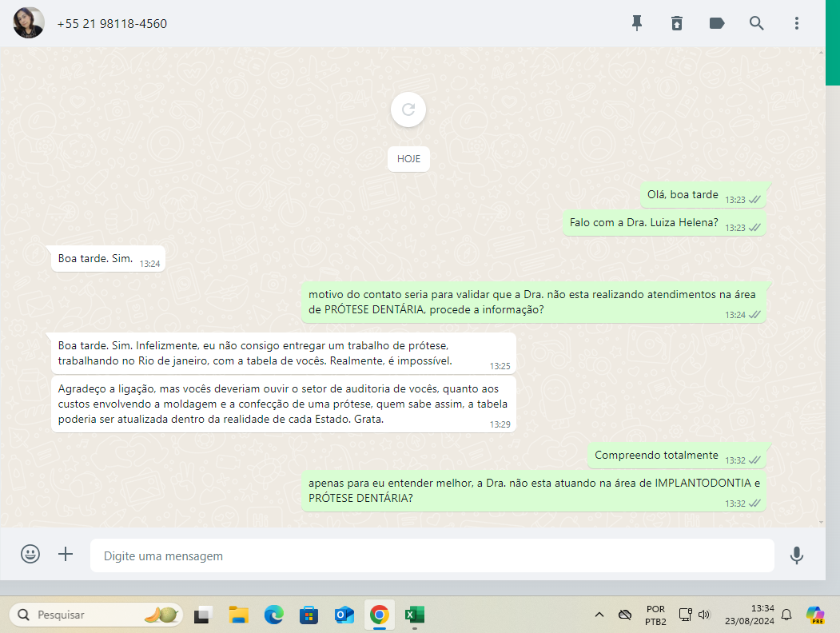The width and height of the screenshot is (840, 633).
Task: Click the contact number +55 21 98118-4560
Action: [x=112, y=23]
